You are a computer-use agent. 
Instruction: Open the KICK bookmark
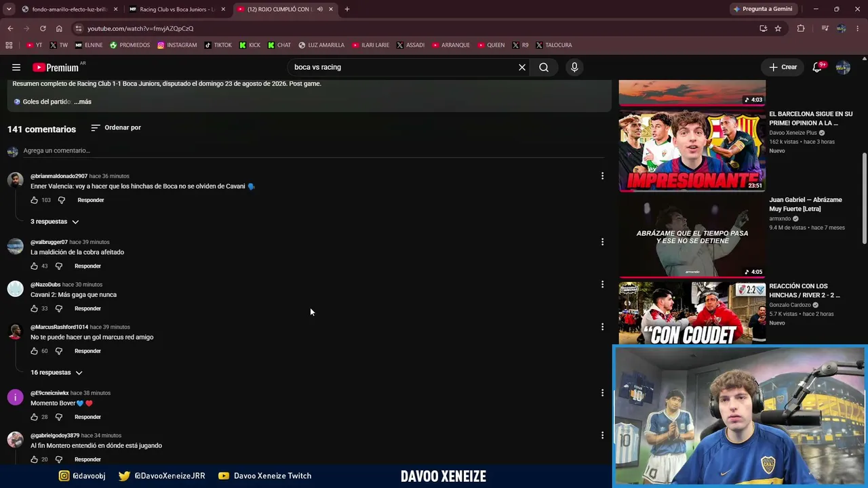[x=249, y=45]
